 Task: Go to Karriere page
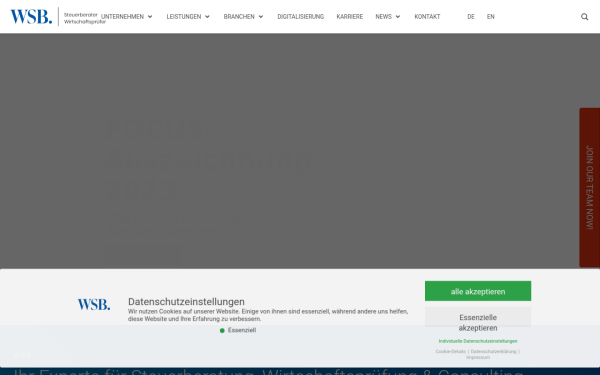(x=350, y=16)
